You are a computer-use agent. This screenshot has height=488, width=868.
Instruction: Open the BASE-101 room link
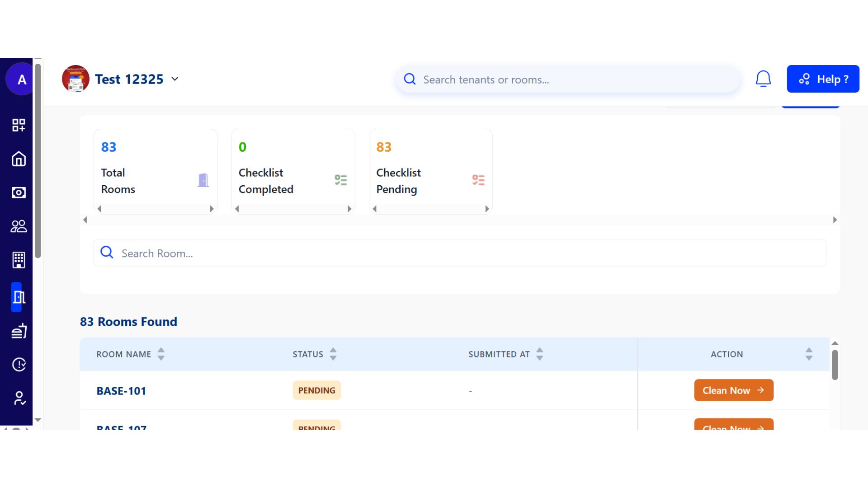click(x=121, y=391)
